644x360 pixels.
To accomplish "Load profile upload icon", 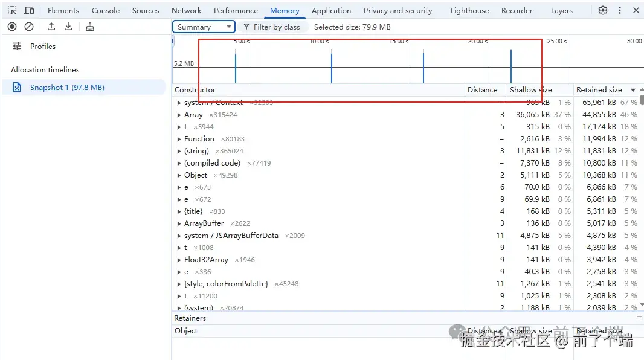I will point(51,27).
